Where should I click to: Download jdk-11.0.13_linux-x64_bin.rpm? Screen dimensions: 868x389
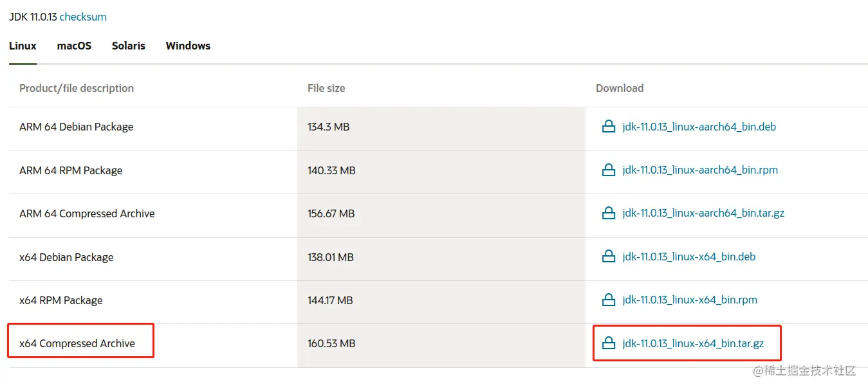(690, 300)
